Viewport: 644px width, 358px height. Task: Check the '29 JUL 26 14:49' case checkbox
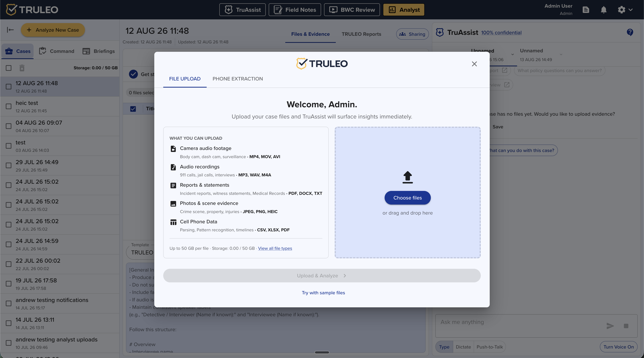point(9,165)
